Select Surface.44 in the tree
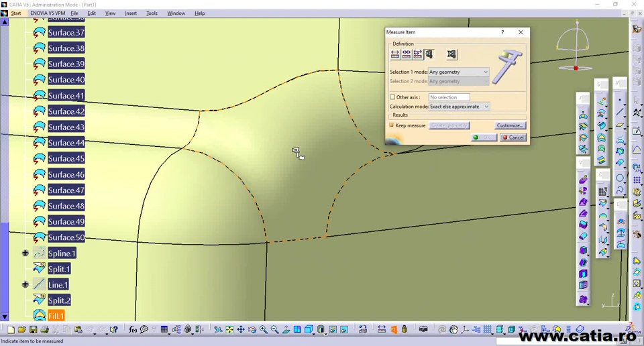The height and width of the screenshot is (346, 644). (66, 143)
